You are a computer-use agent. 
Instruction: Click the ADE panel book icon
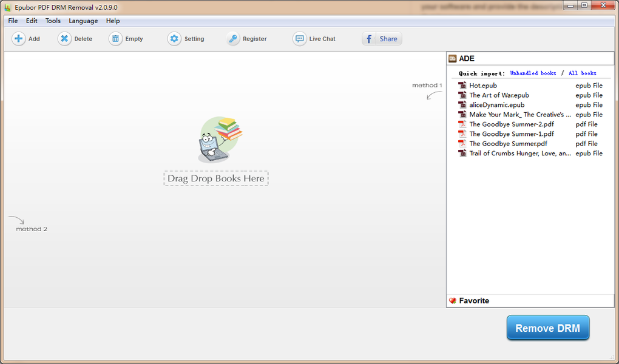pyautogui.click(x=452, y=59)
